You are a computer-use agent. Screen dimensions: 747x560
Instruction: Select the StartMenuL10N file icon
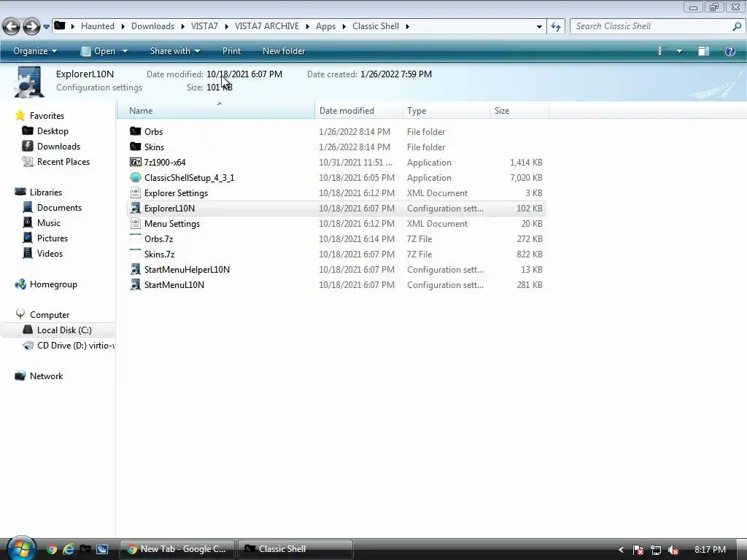point(135,284)
